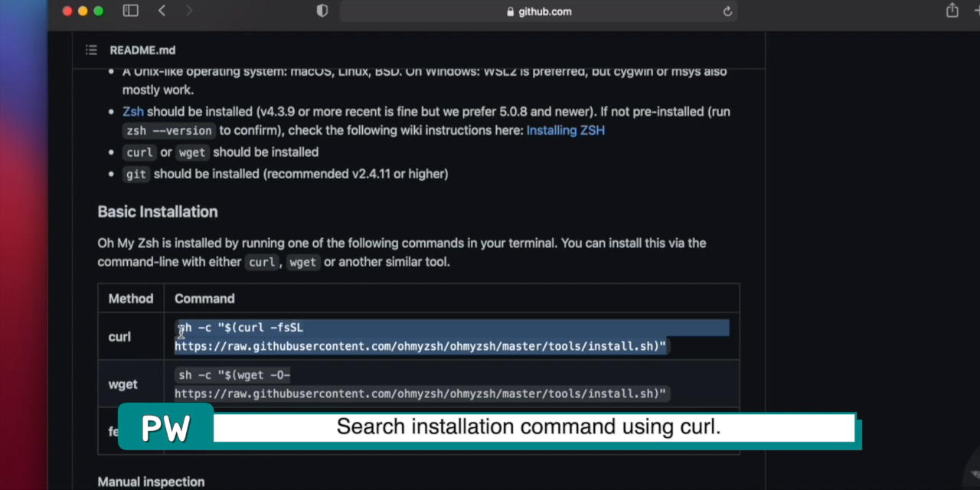Toggle the Safari sidebar icon
The width and height of the screenshot is (980, 490).
pos(131,11)
